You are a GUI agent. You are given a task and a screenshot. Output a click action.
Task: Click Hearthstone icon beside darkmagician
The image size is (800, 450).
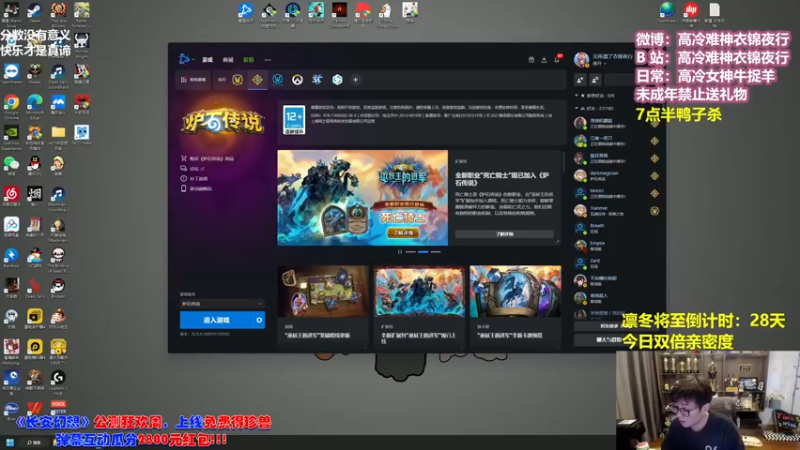point(655,176)
